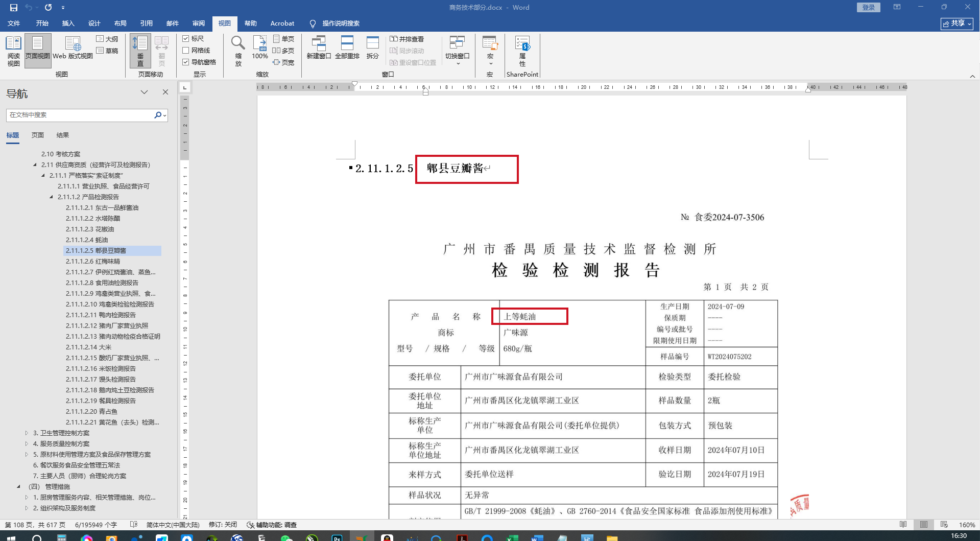Choose Page Width (页宽) zoom

283,62
